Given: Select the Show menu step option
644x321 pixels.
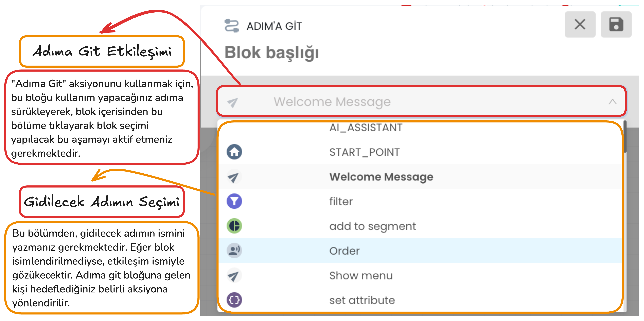Looking at the screenshot, I should click(420, 275).
